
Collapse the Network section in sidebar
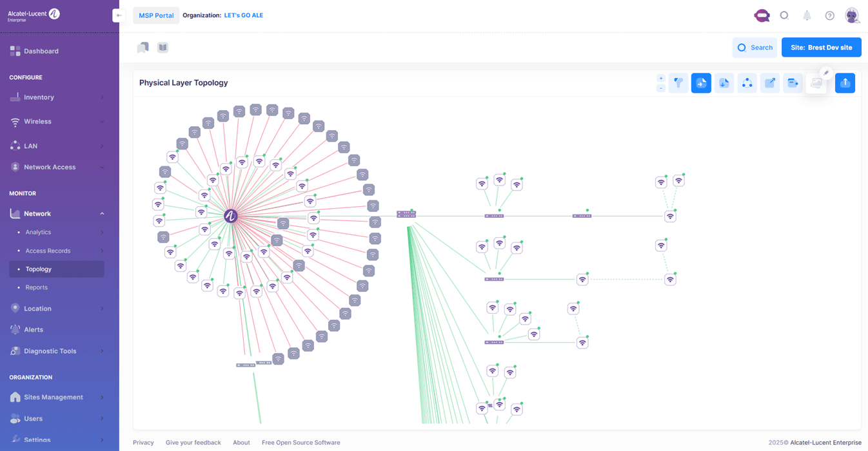click(x=102, y=214)
